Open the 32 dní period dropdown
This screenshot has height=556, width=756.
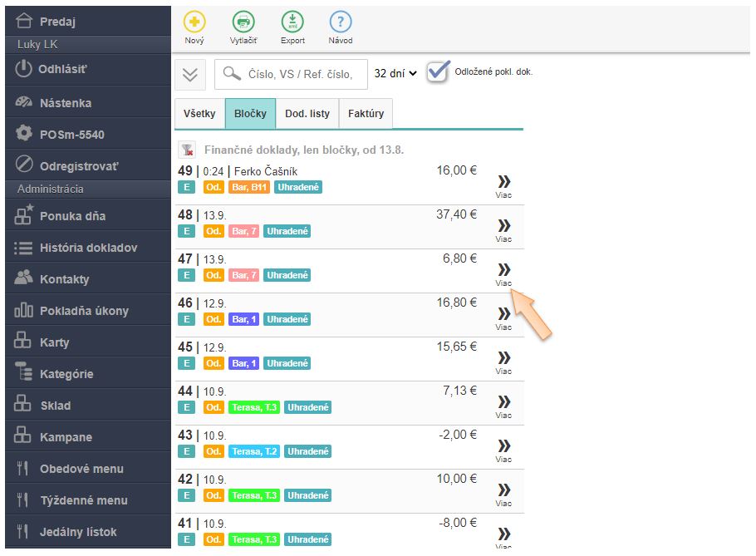[x=395, y=73]
